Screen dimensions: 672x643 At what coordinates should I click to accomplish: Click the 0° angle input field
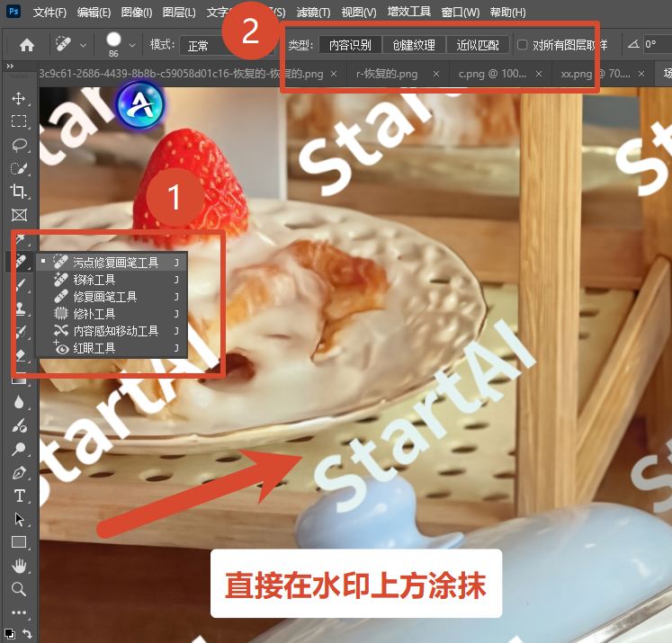coord(657,45)
